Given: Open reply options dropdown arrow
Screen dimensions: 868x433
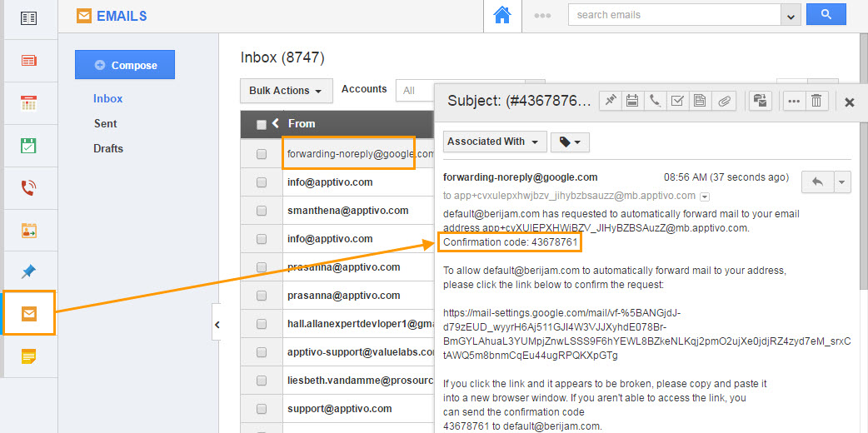Looking at the screenshot, I should click(842, 182).
